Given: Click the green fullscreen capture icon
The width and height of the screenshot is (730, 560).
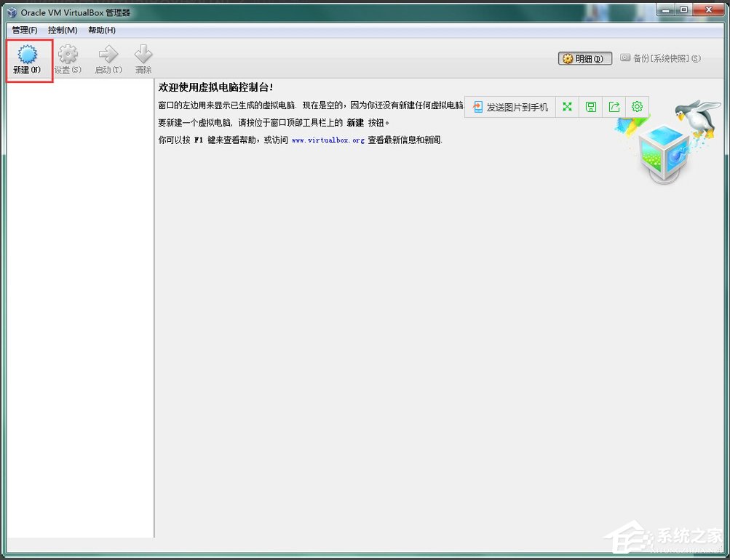Looking at the screenshot, I should point(567,106).
